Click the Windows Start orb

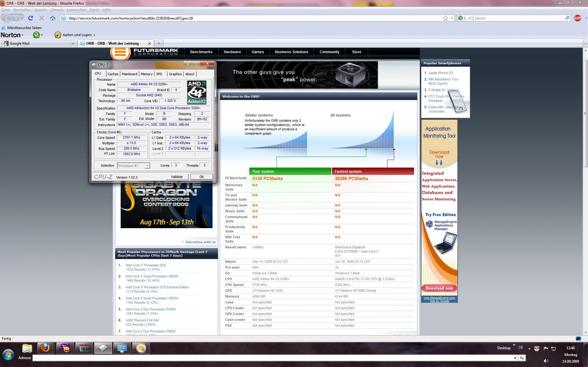[8, 355]
